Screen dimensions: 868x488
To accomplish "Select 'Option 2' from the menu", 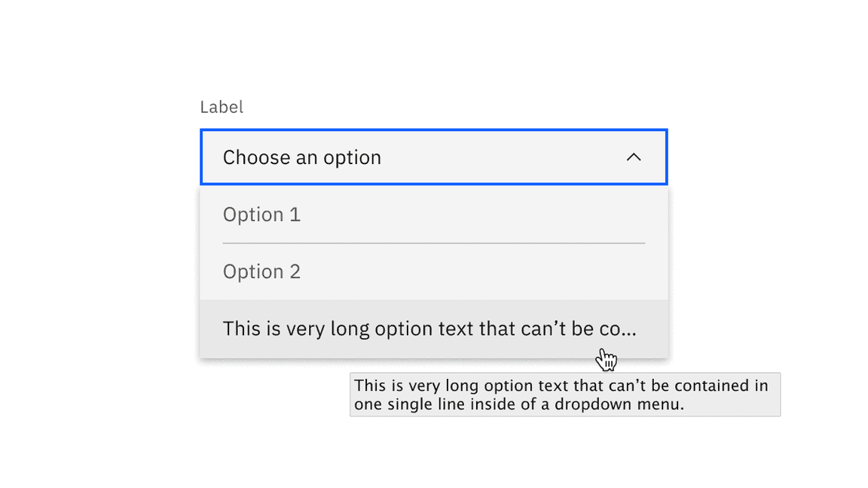I will pos(262,271).
